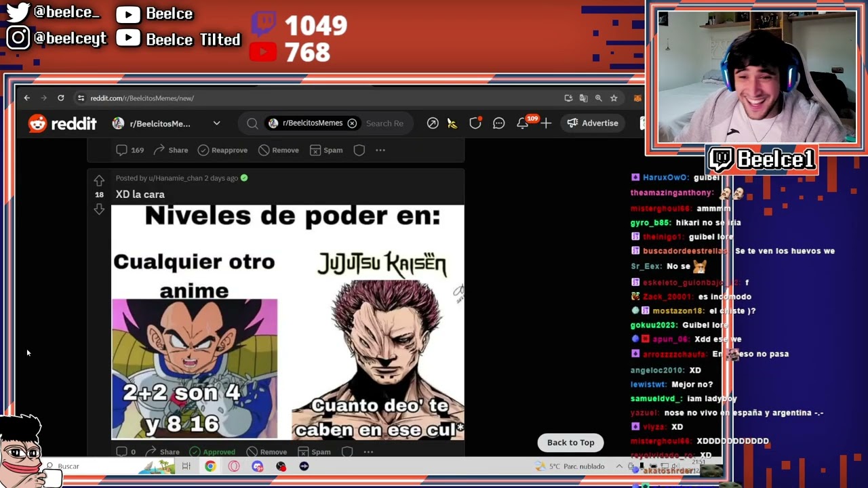The width and height of the screenshot is (868, 488).
Task: Upvote the 'XD la cara' post
Action: tap(99, 180)
